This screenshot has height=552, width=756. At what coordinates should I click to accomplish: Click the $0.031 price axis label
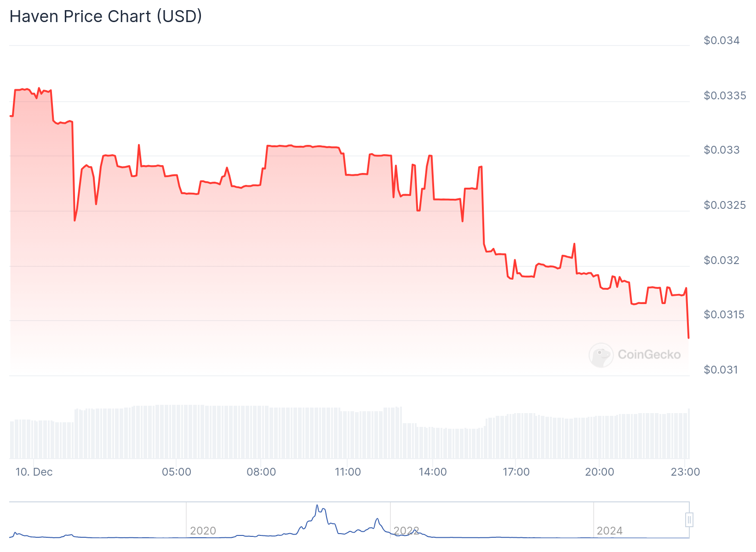pos(721,370)
